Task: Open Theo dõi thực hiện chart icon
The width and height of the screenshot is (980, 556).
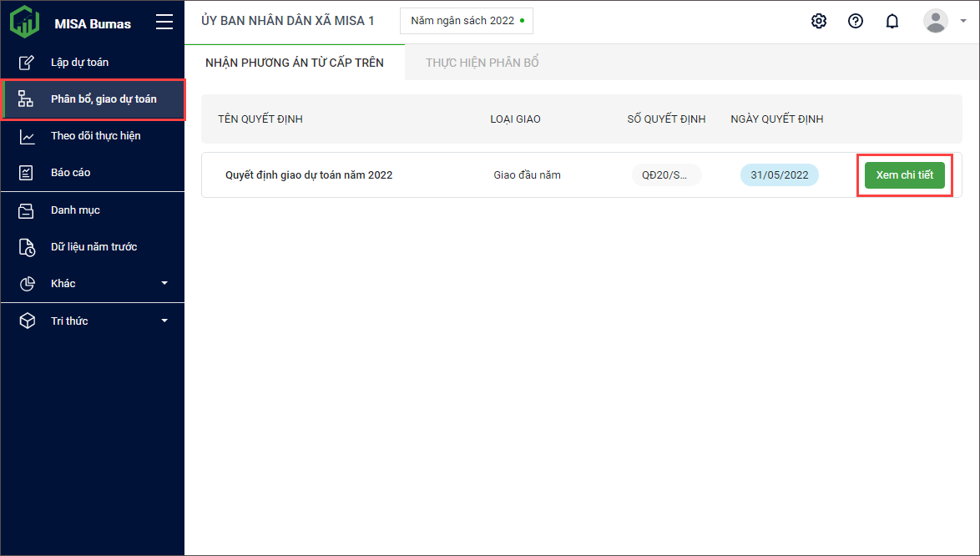Action: 27,136
